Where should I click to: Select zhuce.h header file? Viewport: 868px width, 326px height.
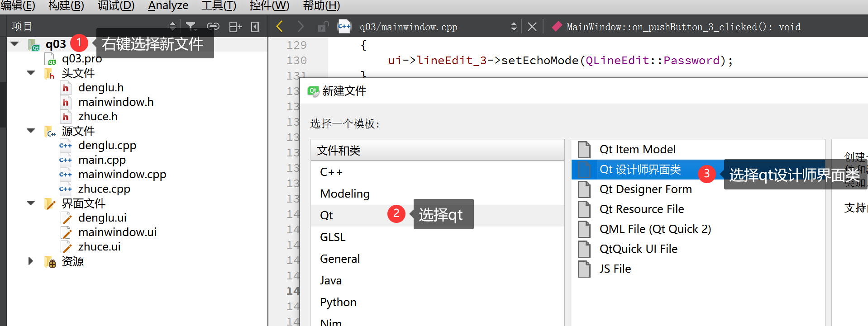point(98,116)
